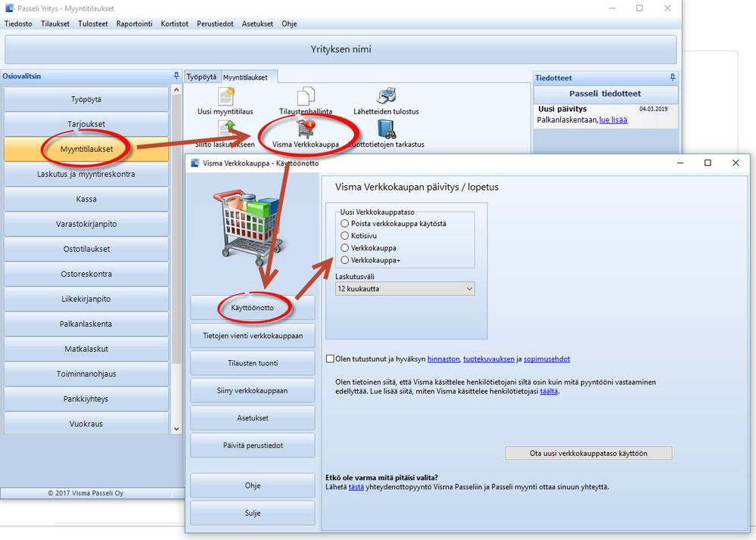Click Passeli tiedotteet header
756x540 pixels.
605,94
